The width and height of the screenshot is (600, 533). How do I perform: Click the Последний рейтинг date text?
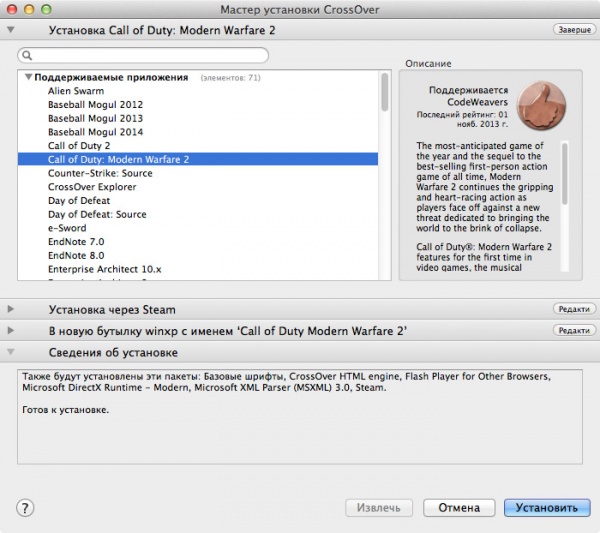[462, 119]
